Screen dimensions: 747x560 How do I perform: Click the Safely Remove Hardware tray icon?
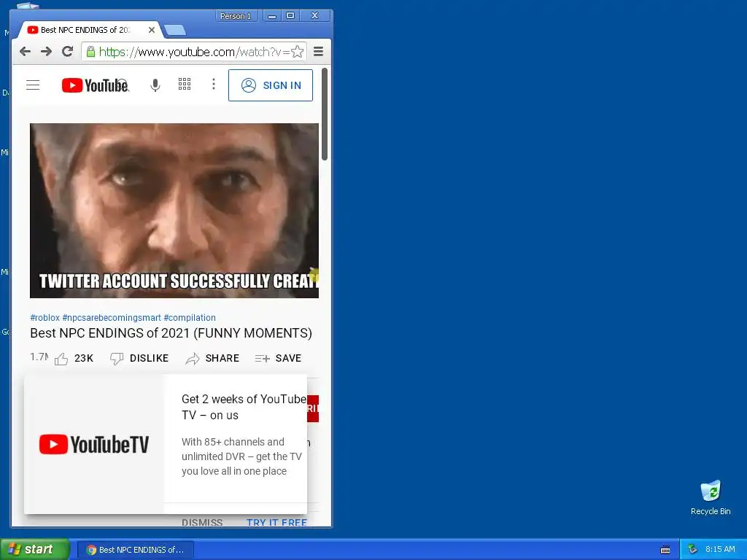[x=693, y=549]
